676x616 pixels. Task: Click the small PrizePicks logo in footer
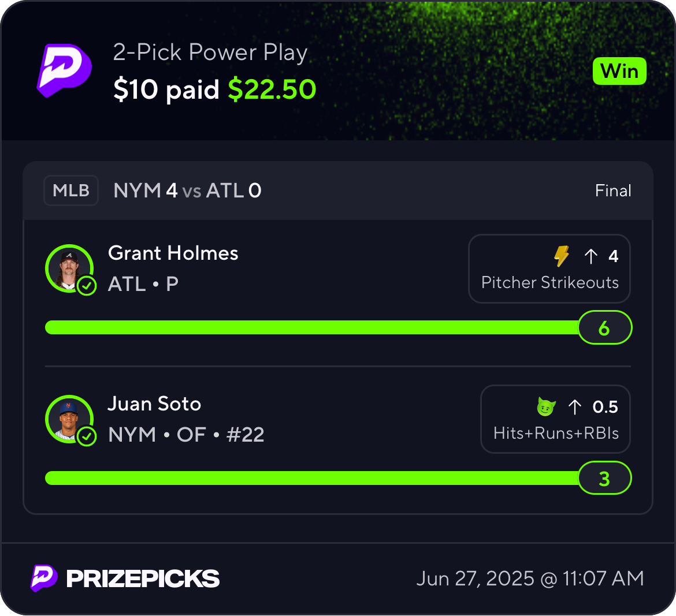(x=44, y=578)
